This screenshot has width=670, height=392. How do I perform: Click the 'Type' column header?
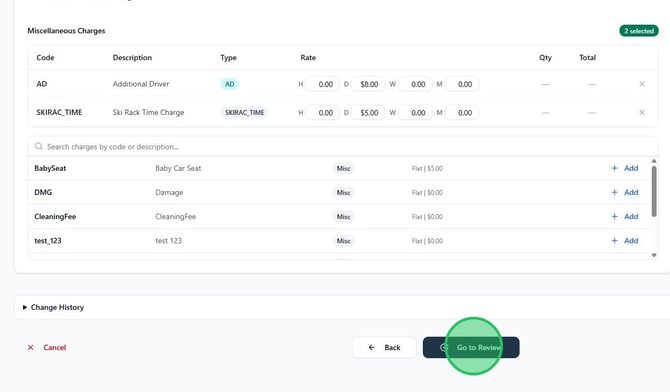coord(228,57)
